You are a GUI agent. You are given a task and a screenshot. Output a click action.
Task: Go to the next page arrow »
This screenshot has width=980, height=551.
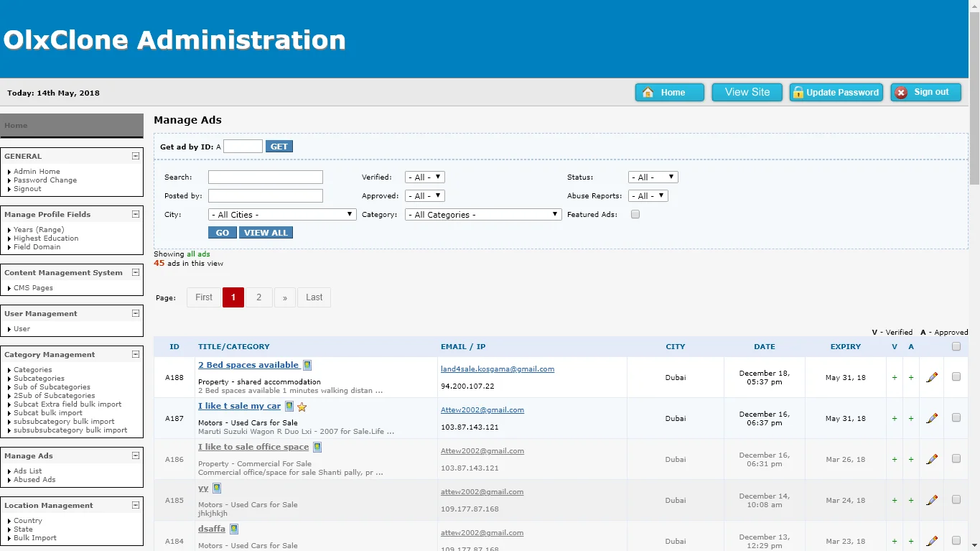coord(285,297)
